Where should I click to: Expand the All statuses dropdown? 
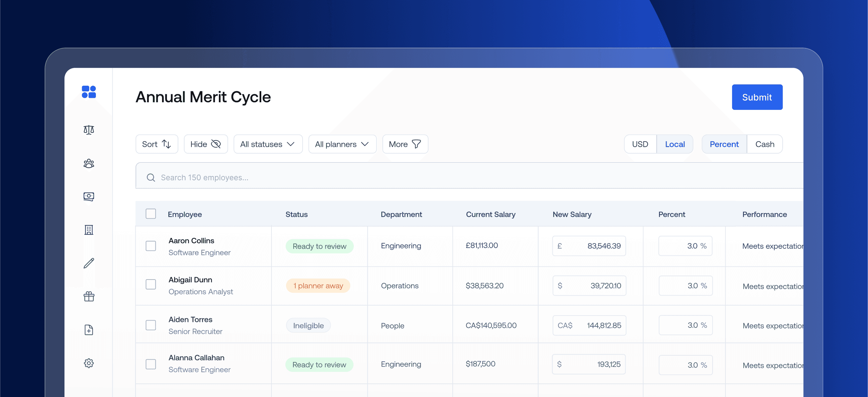click(268, 144)
